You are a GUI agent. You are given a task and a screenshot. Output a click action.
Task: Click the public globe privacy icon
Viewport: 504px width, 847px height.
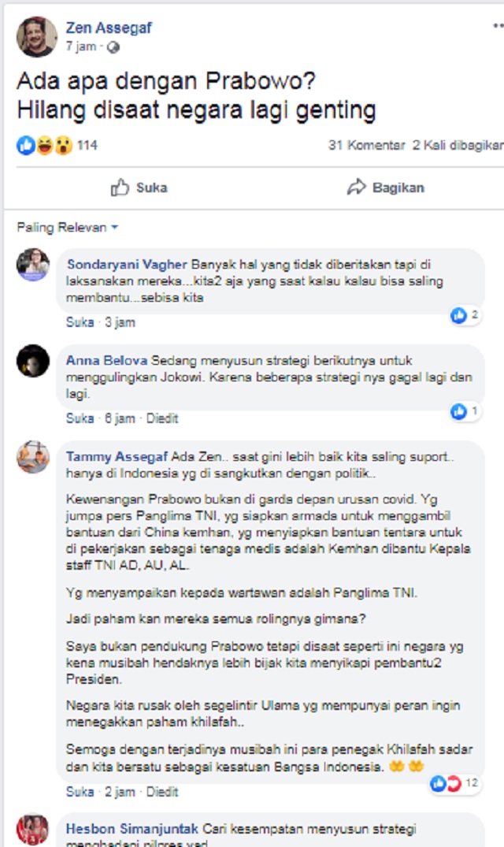pyautogui.click(x=113, y=47)
